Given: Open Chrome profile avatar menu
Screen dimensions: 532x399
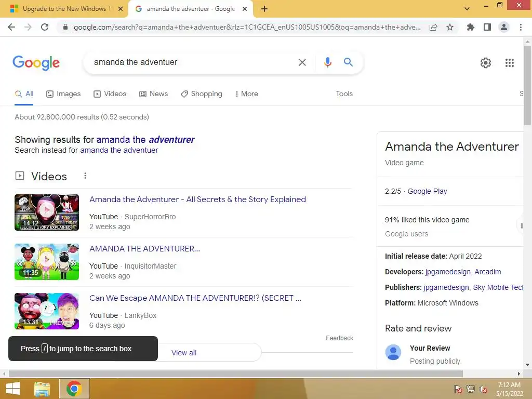Looking at the screenshot, I should [504, 27].
